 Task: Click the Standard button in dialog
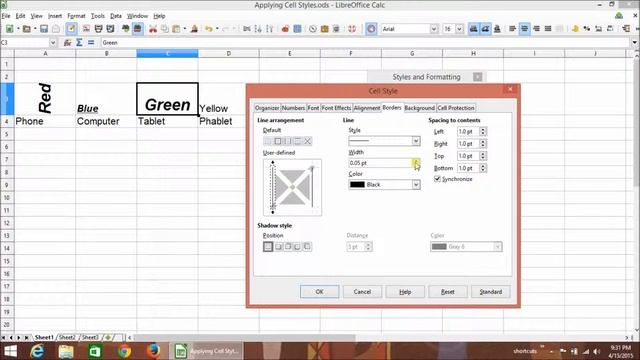(x=491, y=292)
